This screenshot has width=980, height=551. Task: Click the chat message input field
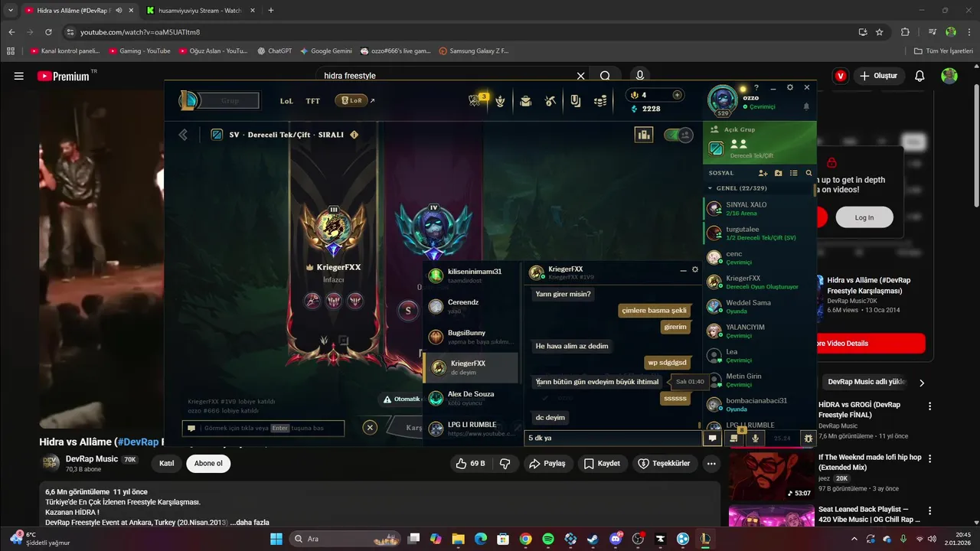(x=612, y=439)
